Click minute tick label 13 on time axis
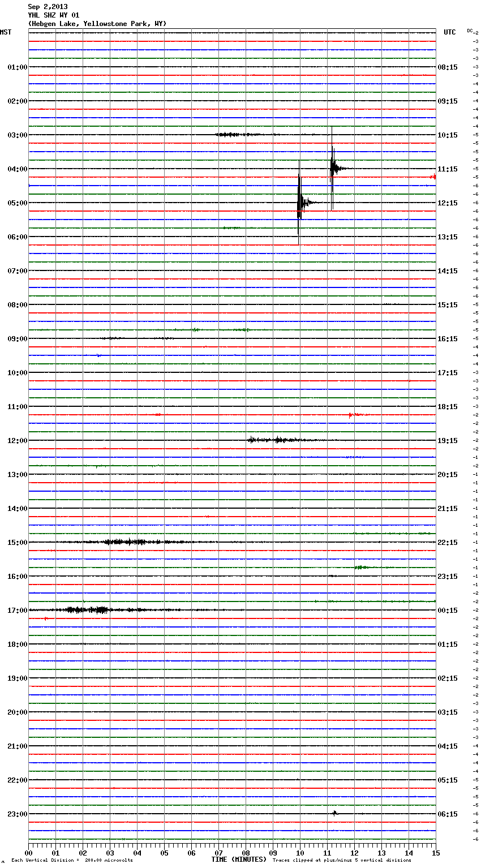The image size is (481, 868). [x=381, y=853]
